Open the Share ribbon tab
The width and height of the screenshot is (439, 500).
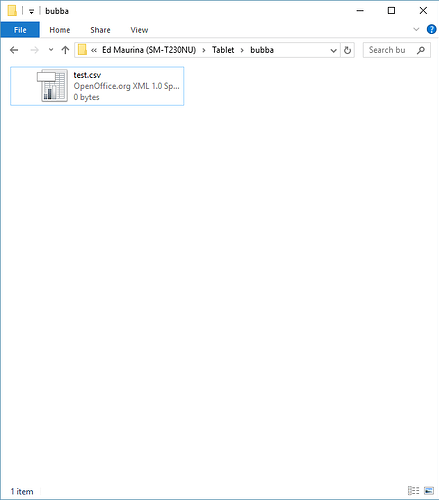pos(100,30)
